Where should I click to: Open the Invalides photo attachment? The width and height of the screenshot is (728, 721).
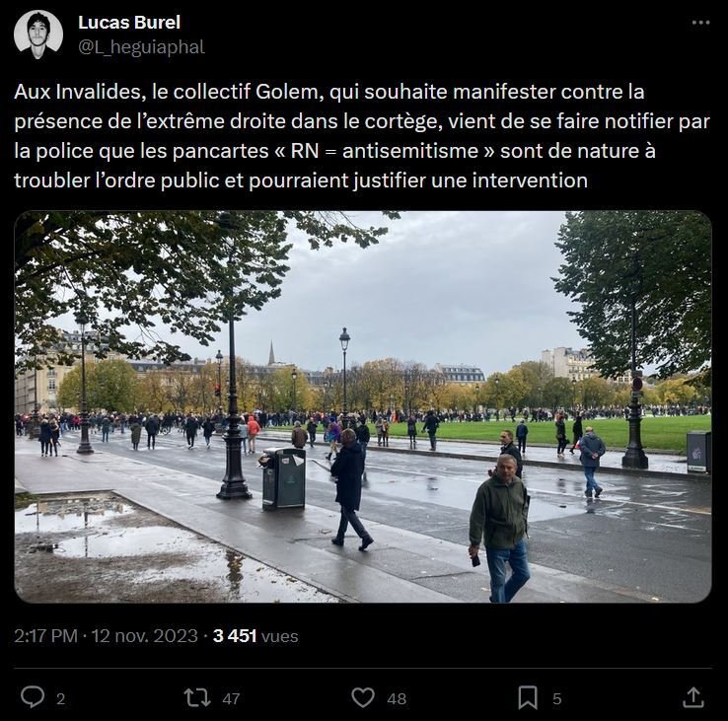click(363, 406)
